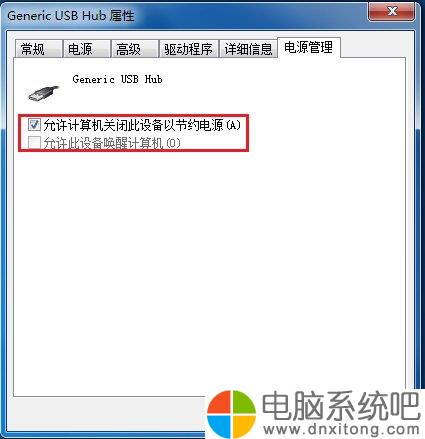Click the active 电源管理 tab
Viewport: 425px width, 439px height.
pyautogui.click(x=309, y=47)
